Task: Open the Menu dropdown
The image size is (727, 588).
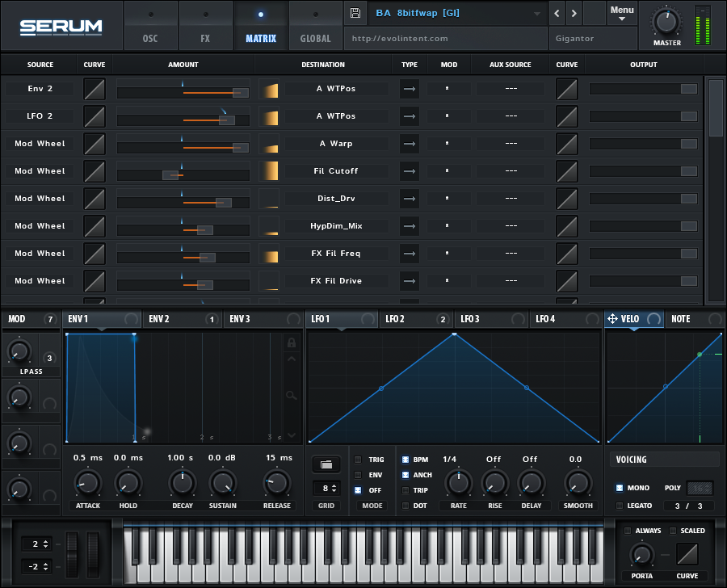Action: 622,13
